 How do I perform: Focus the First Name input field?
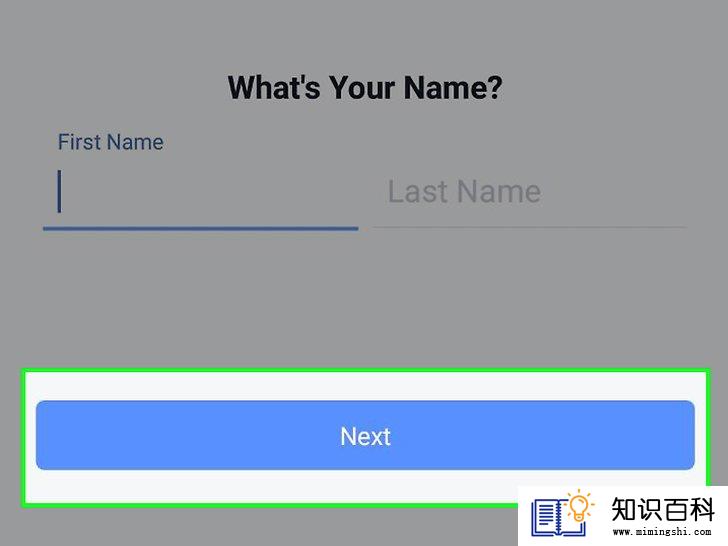[x=201, y=191]
